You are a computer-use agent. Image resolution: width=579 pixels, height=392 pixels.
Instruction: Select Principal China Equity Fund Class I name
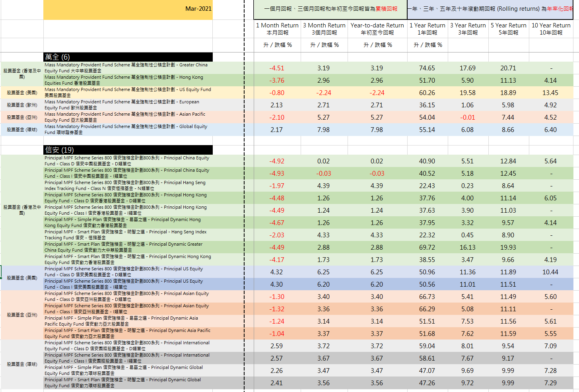click(128, 173)
